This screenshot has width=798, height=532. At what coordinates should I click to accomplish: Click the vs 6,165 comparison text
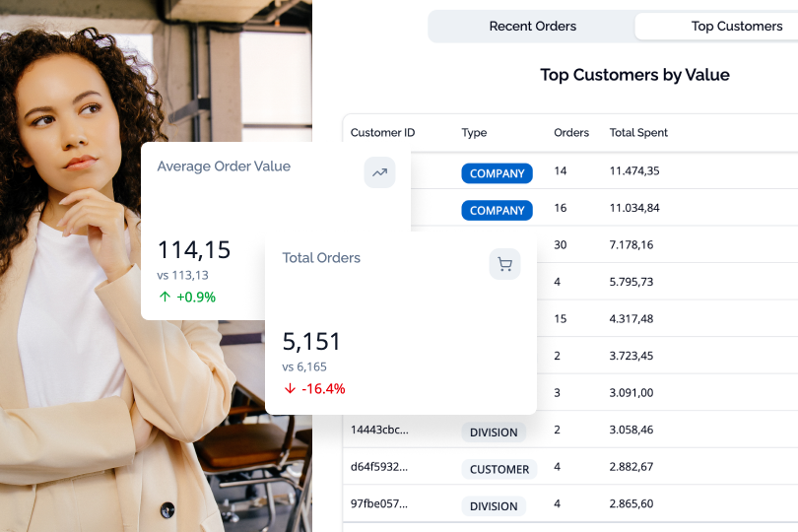304,367
